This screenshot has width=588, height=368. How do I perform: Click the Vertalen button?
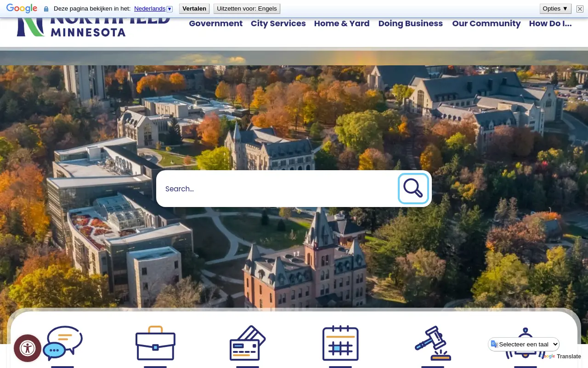pyautogui.click(x=194, y=9)
